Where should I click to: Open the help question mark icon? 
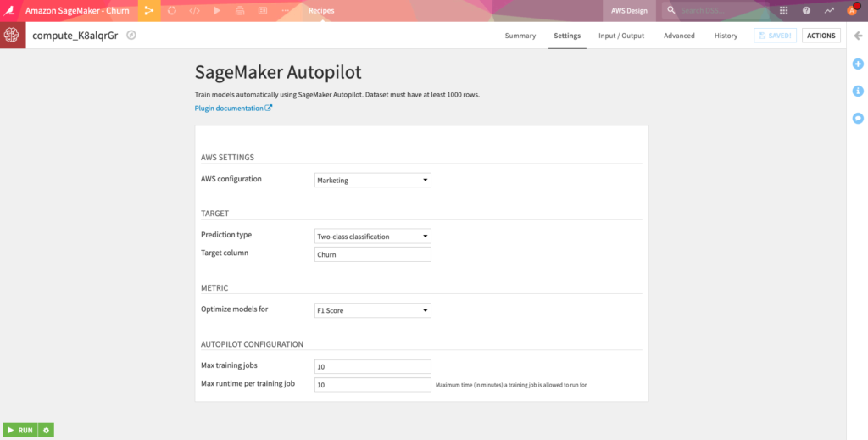[806, 10]
